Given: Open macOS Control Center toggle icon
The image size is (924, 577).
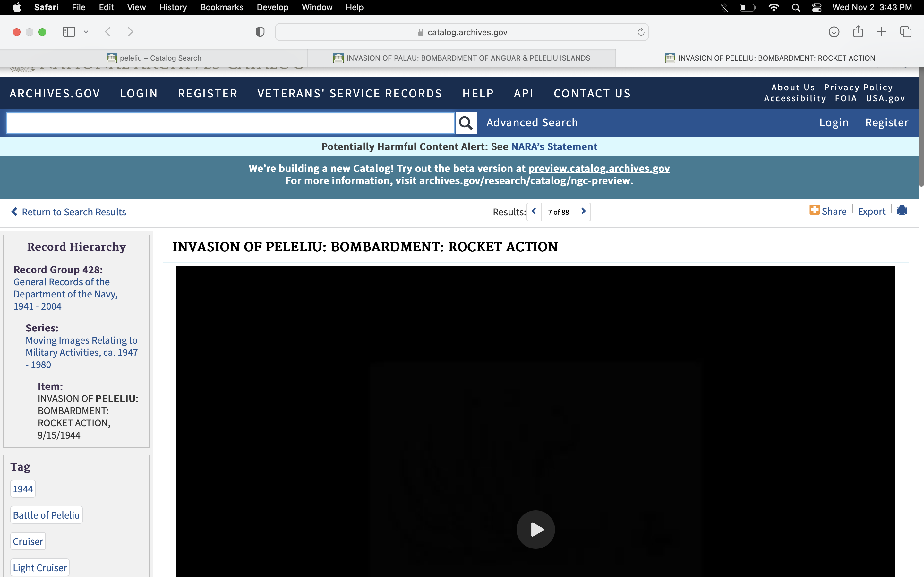Looking at the screenshot, I should pyautogui.click(x=817, y=8).
